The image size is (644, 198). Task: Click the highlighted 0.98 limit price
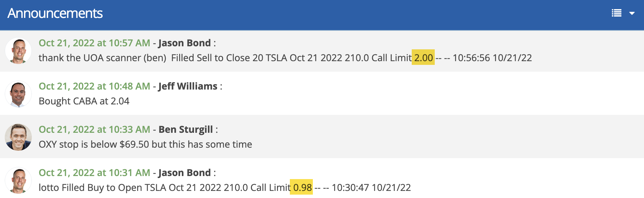[302, 188]
